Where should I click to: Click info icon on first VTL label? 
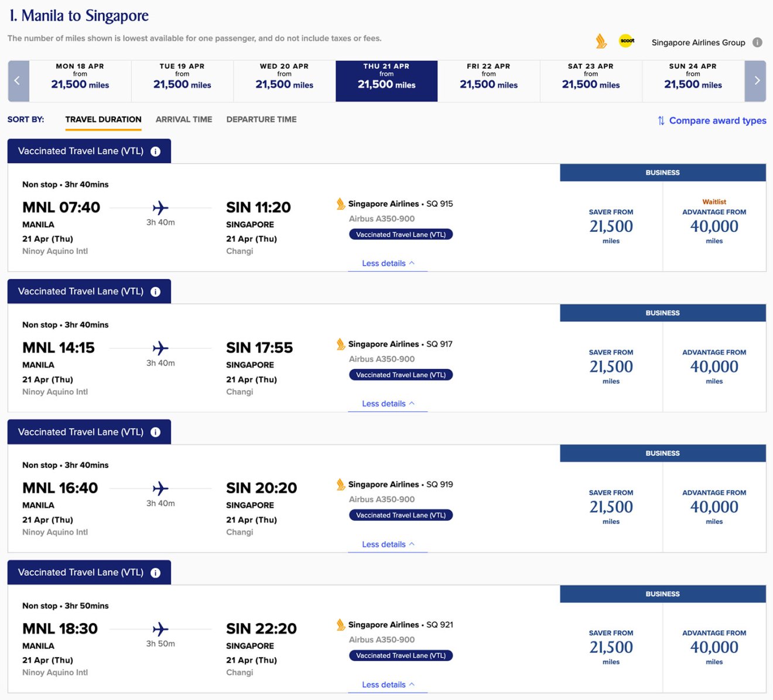[156, 151]
